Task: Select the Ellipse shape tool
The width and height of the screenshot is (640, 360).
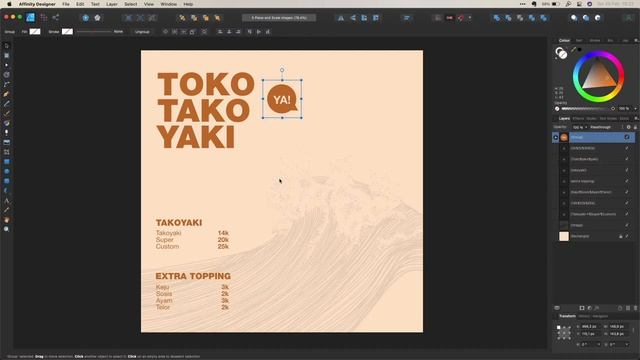Action: point(7,171)
